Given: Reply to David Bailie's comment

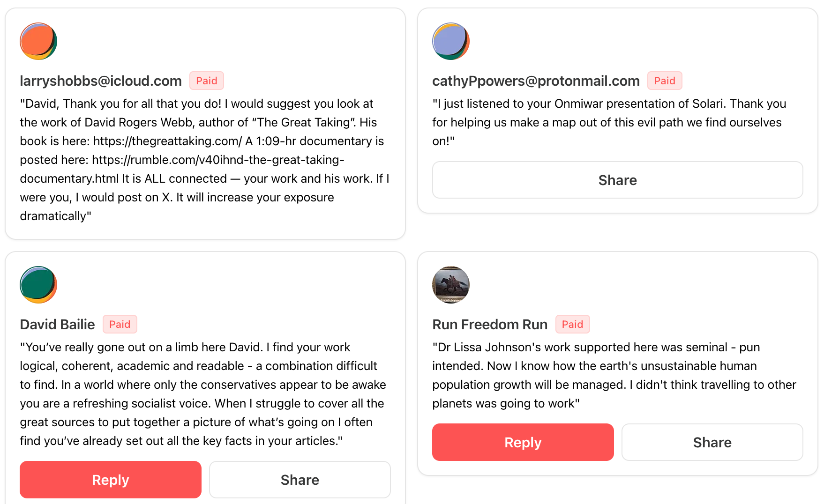Looking at the screenshot, I should 111,480.
